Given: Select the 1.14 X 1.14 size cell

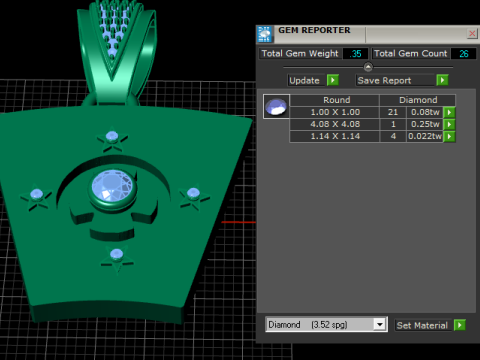Looking at the screenshot, I should [335, 136].
